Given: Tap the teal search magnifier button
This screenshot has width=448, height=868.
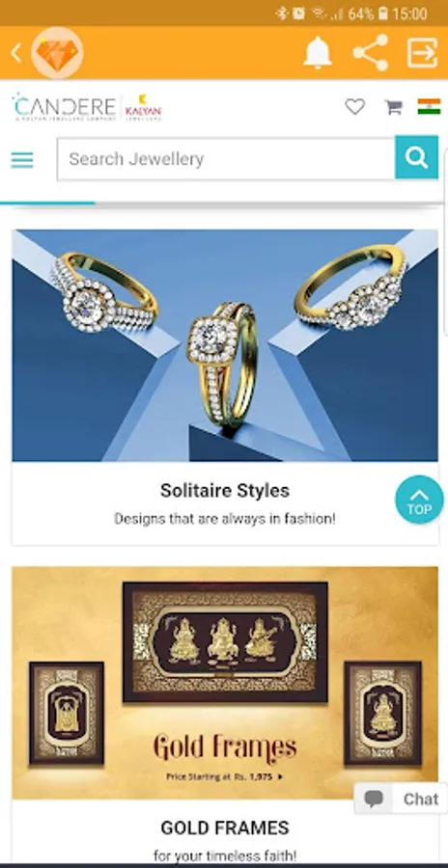Looking at the screenshot, I should (416, 158).
